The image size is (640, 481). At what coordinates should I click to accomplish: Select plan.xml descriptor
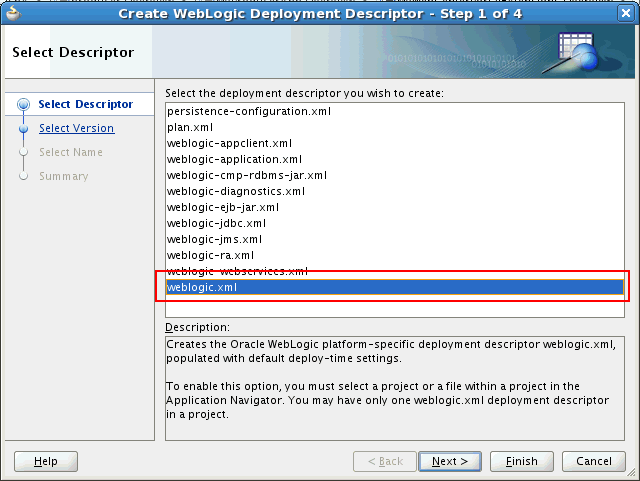click(395, 127)
